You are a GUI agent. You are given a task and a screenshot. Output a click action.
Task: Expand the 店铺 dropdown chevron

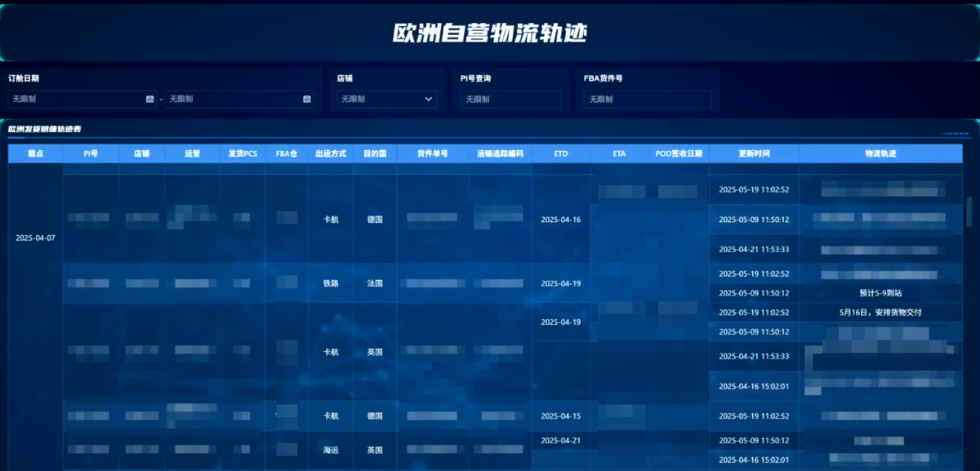(429, 100)
